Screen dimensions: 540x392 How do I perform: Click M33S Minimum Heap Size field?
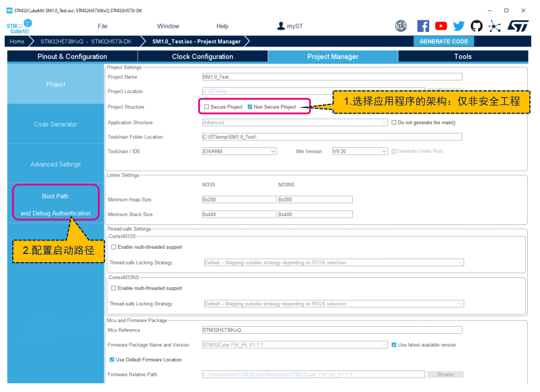point(239,199)
